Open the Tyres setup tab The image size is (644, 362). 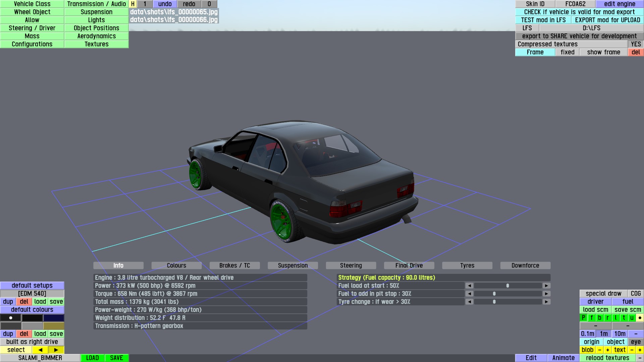point(467,265)
